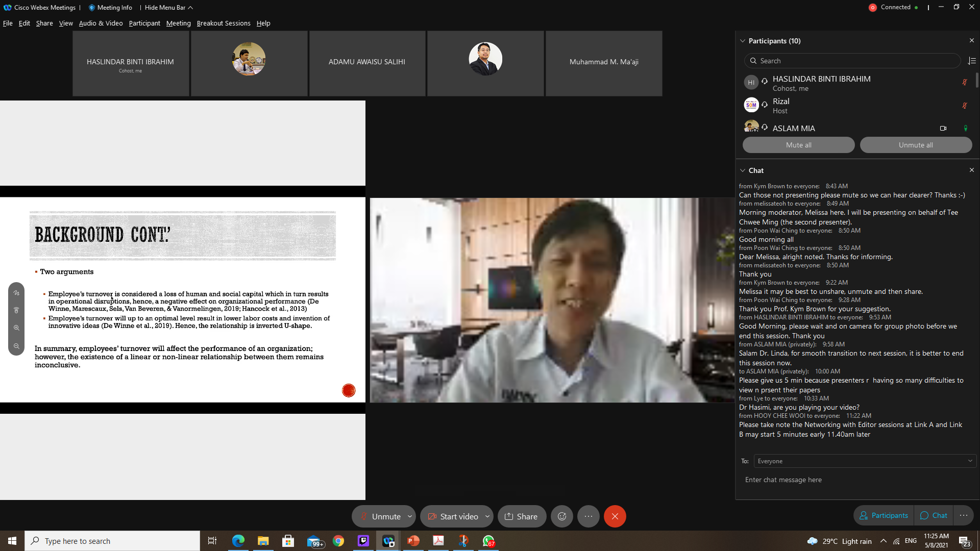Image resolution: width=980 pixels, height=551 pixels.
Task: Click the zoom in magnifier icon
Action: (16, 328)
